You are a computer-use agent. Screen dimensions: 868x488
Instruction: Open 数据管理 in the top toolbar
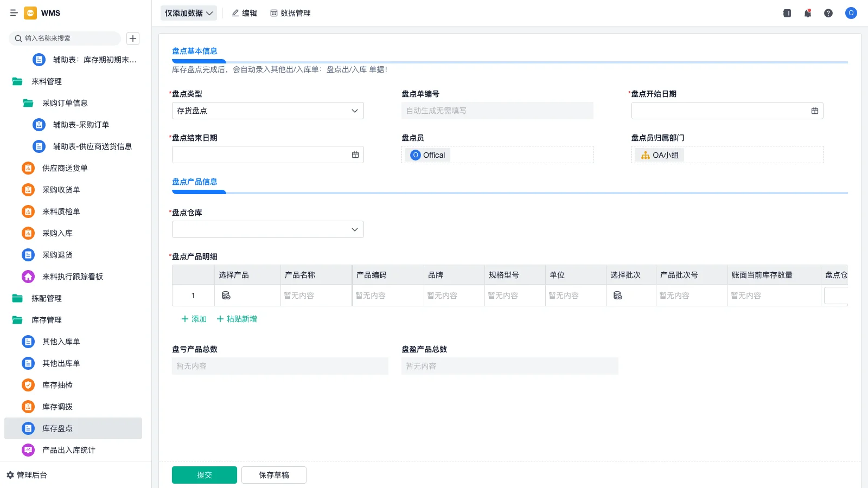point(291,13)
